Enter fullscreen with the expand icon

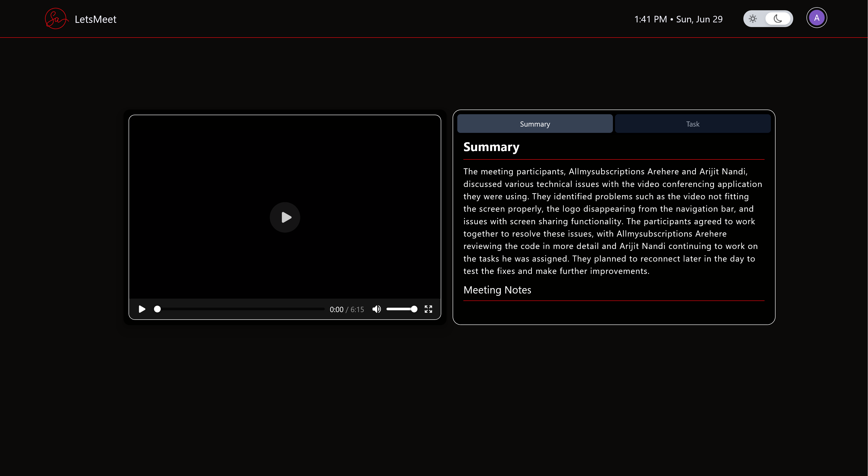click(428, 309)
